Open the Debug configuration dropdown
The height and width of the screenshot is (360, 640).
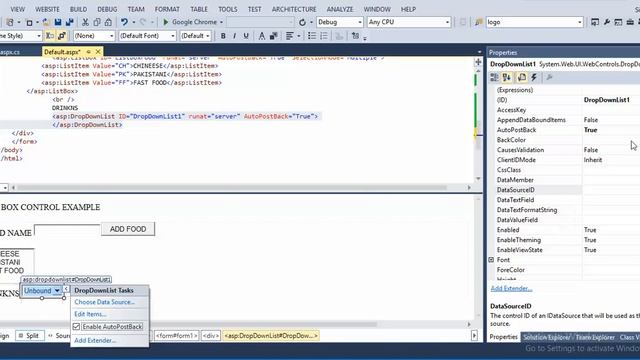click(340, 22)
